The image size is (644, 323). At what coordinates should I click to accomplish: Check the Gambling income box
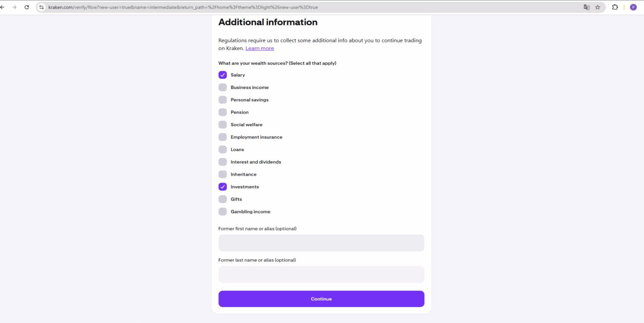(223, 212)
